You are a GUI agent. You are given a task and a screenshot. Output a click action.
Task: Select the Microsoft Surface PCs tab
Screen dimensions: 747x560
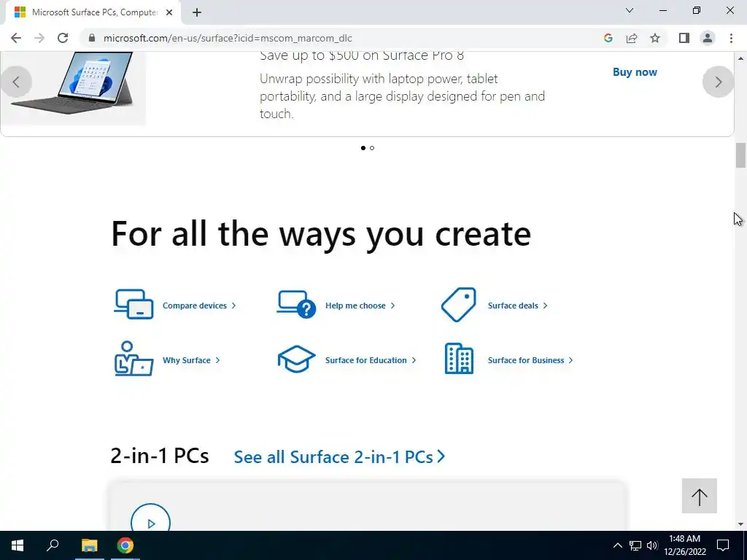[x=93, y=12]
